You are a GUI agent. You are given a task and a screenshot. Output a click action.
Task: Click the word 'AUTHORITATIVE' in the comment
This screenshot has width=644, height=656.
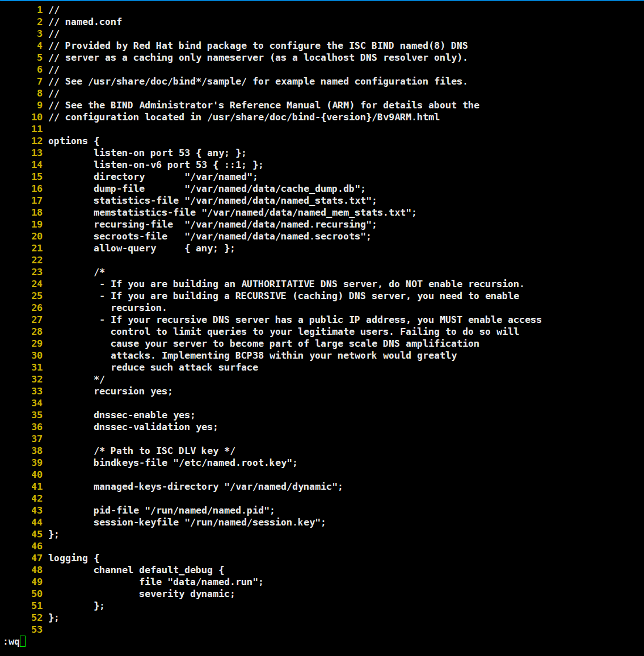tap(277, 284)
